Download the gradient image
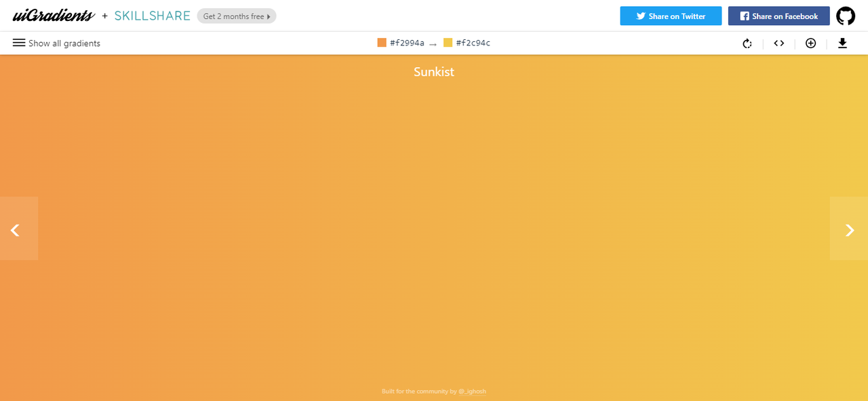868x401 pixels. pyautogui.click(x=842, y=43)
